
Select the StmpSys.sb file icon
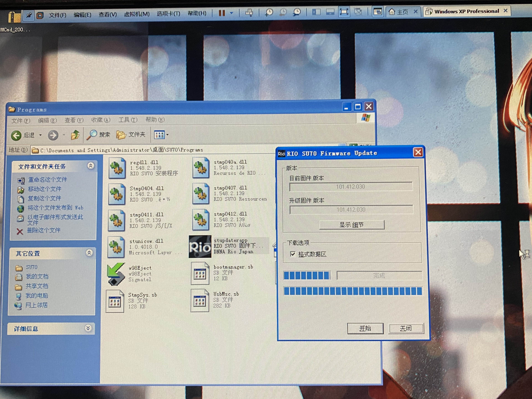(x=115, y=301)
